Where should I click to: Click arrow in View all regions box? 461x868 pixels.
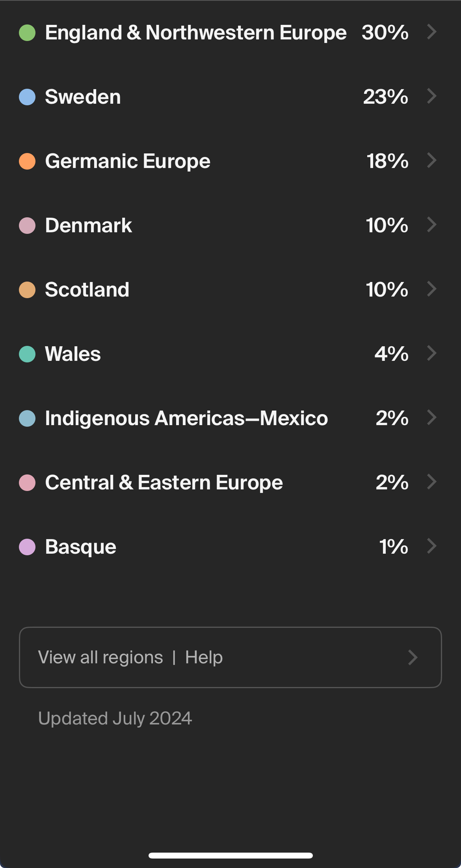(413, 657)
